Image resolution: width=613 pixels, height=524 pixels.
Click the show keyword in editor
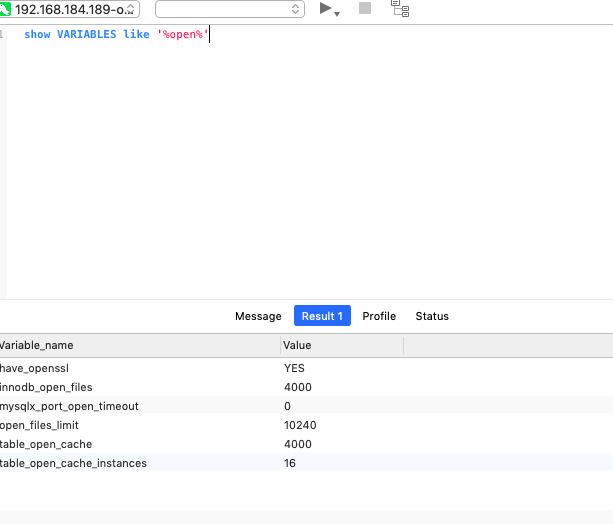[x=37, y=34]
